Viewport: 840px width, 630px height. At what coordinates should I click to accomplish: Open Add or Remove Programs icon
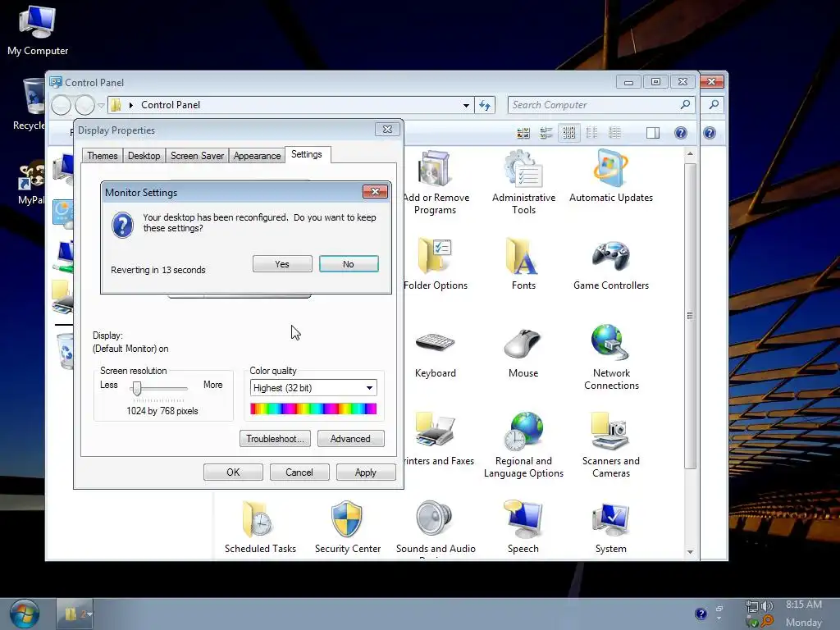pos(435,183)
